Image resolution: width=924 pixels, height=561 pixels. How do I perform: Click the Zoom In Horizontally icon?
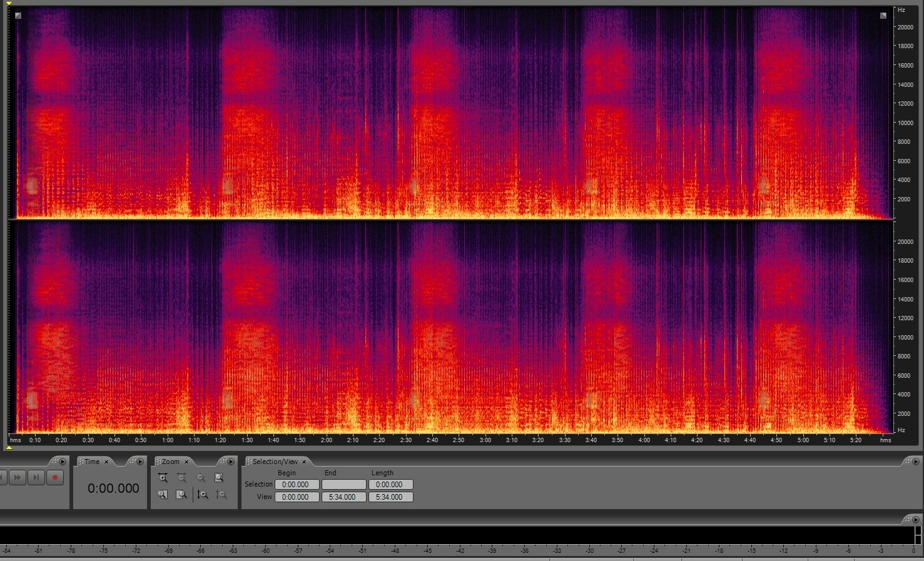pos(163,478)
